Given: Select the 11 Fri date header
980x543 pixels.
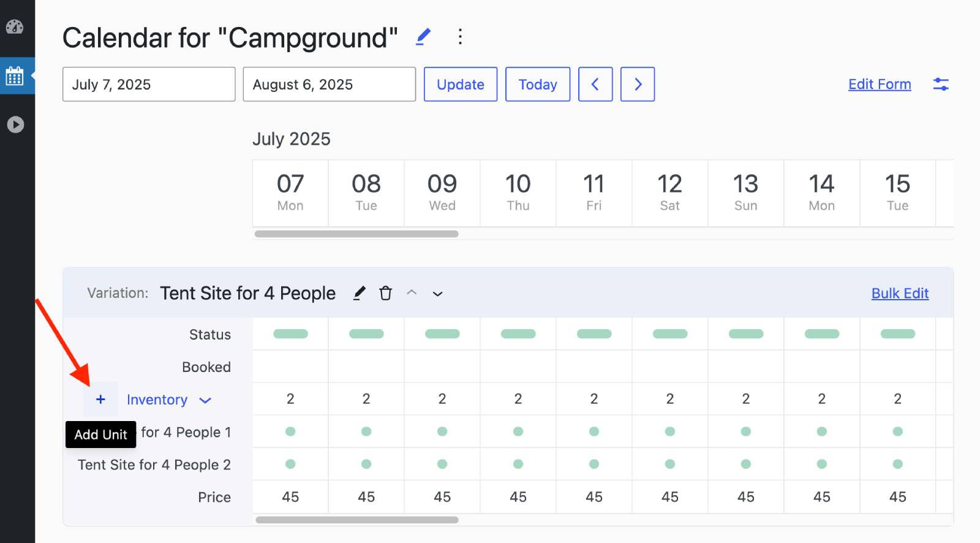Looking at the screenshot, I should click(594, 193).
